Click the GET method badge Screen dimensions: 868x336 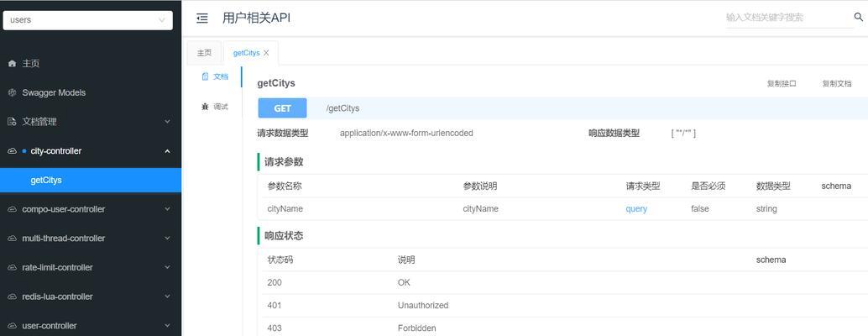click(282, 108)
